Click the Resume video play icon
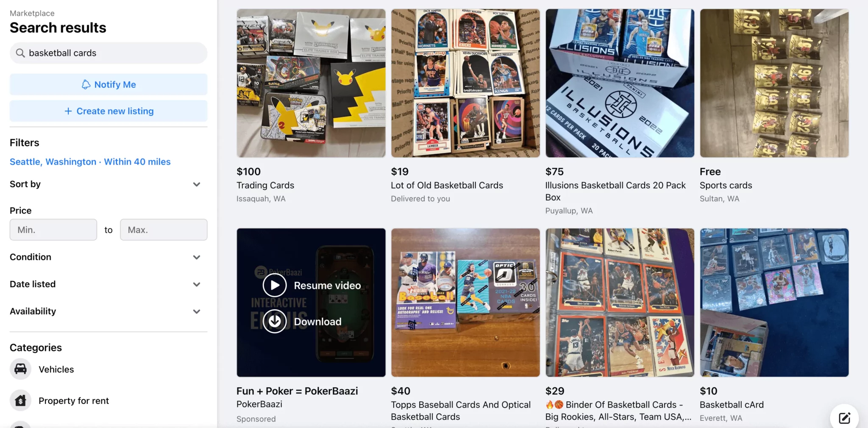868x428 pixels. [275, 285]
